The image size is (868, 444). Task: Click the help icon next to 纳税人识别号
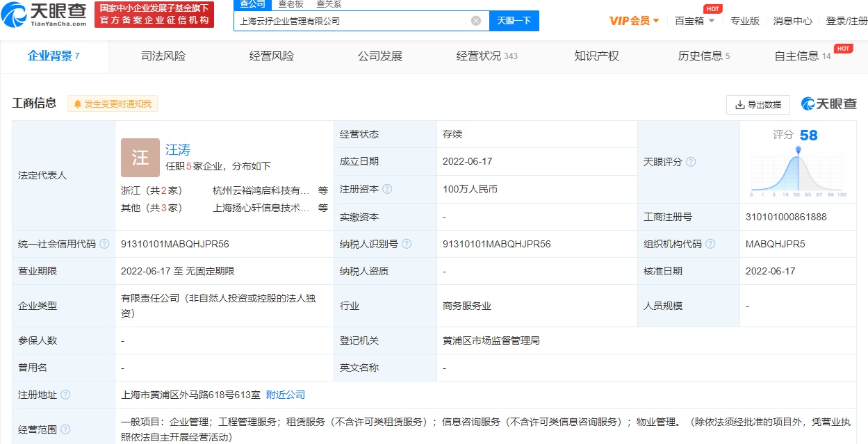click(407, 244)
